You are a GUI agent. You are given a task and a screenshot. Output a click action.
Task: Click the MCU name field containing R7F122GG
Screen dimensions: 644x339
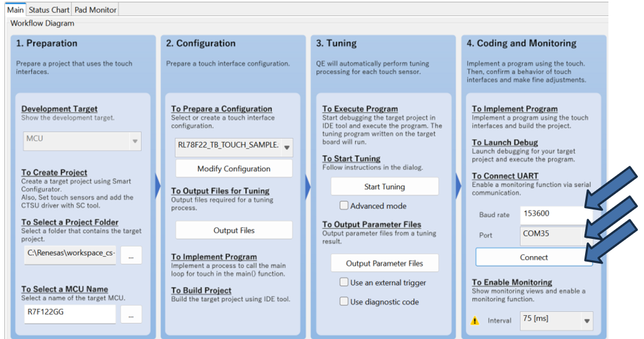tap(69, 314)
